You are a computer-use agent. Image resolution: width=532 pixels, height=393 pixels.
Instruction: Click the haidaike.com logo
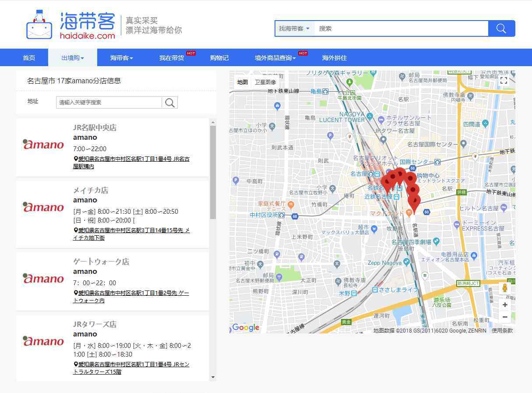(x=71, y=25)
